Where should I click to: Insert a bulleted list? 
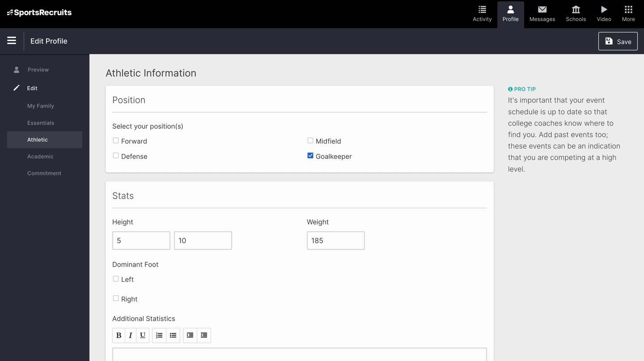tap(173, 335)
